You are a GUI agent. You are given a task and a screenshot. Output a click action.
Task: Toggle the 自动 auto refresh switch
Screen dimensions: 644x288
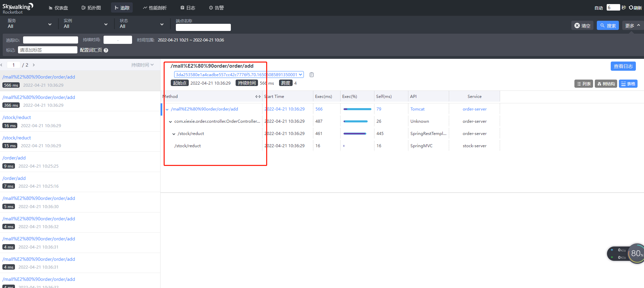pos(599,8)
